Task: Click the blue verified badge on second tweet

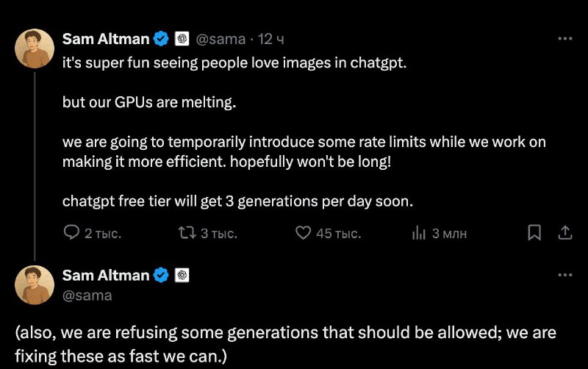Action: click(x=161, y=275)
